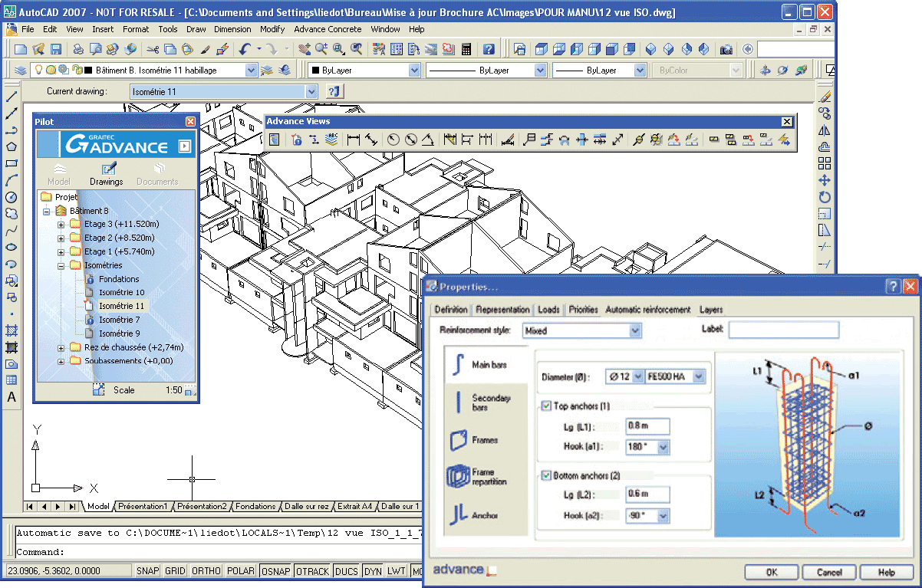Select the Rectangle draw tool
This screenshot has height=588, width=922.
(12, 164)
